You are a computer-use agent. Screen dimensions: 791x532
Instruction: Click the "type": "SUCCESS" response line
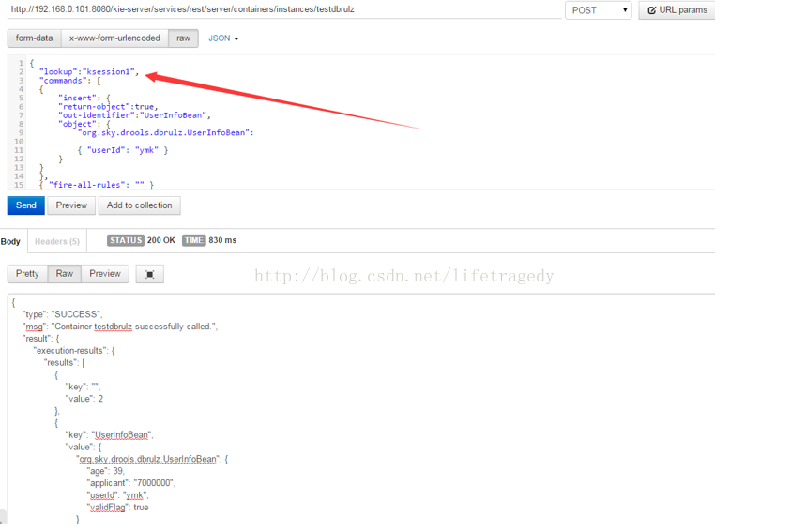tap(63, 314)
